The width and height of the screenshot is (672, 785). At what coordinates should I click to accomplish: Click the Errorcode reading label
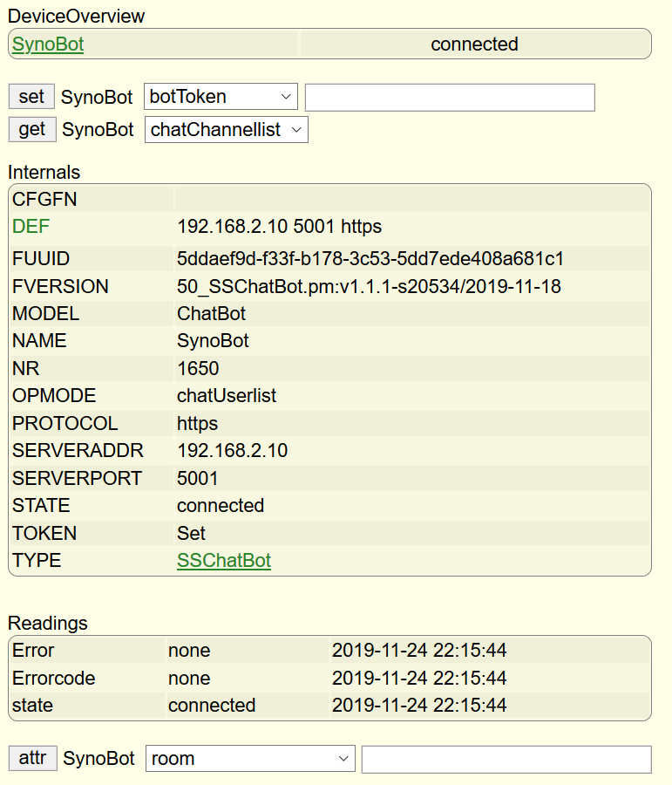click(x=53, y=679)
